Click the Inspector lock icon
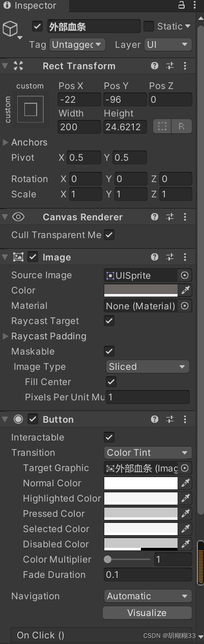The width and height of the screenshot is (204, 644). coord(181,6)
